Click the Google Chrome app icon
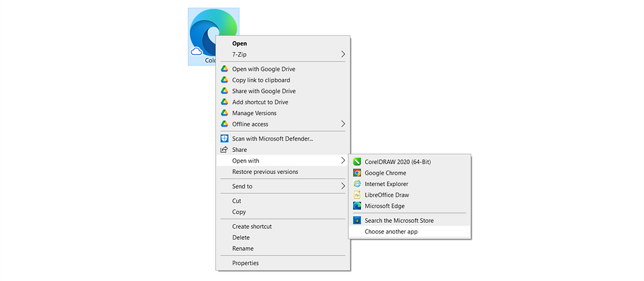The image size is (644, 281). tap(357, 173)
